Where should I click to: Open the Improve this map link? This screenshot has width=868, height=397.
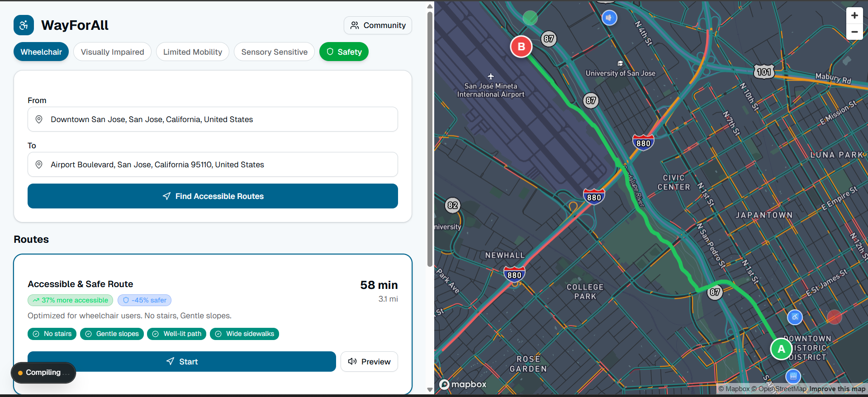click(837, 389)
